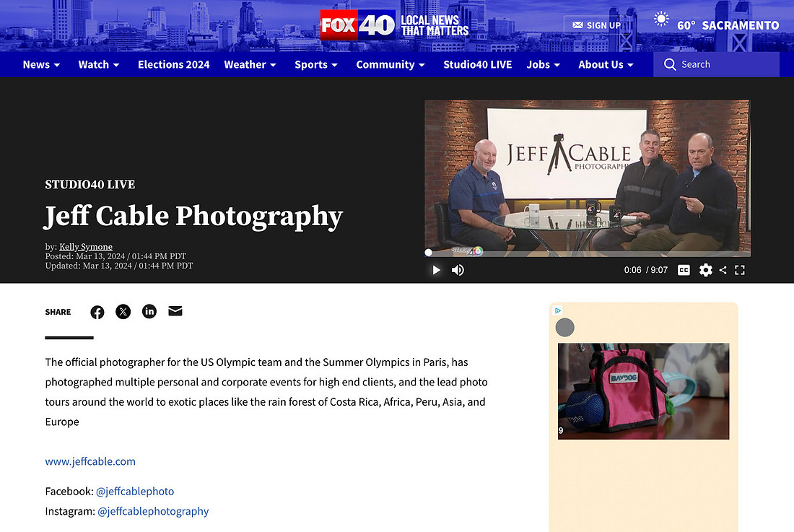Open author Kelly Symone link
The height and width of the screenshot is (532, 794).
click(86, 247)
